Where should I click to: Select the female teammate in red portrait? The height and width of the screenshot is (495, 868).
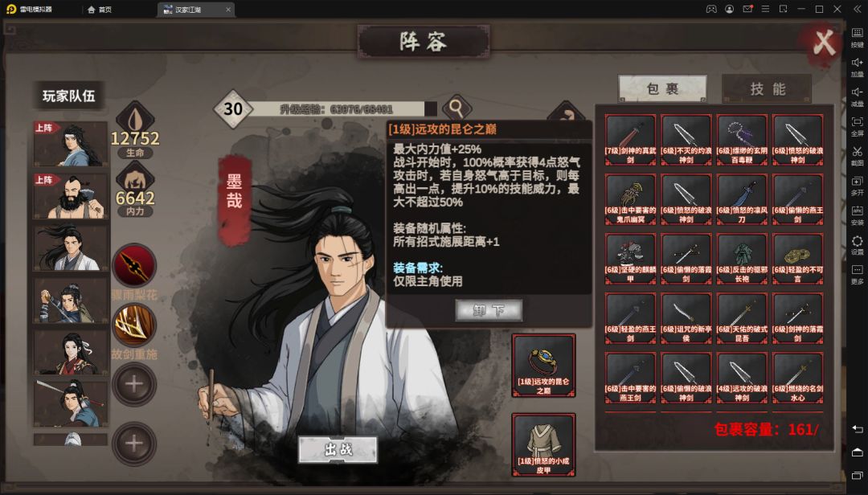click(70, 353)
